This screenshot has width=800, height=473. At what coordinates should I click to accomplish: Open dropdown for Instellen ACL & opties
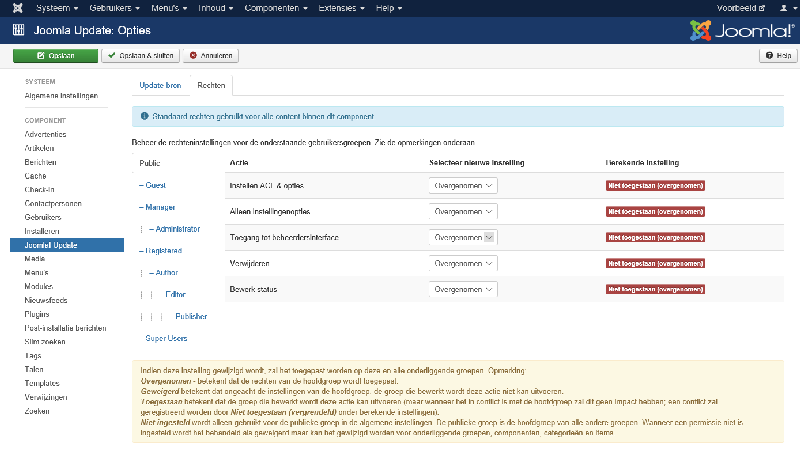463,186
